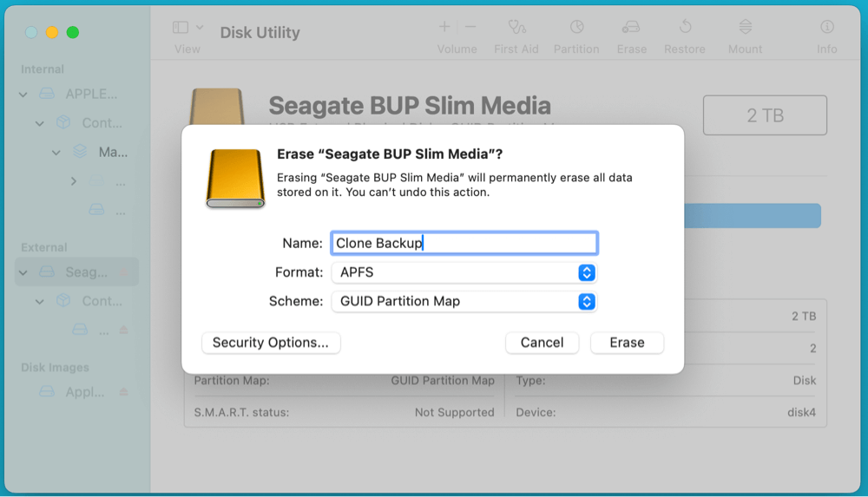Click the Disk Images section header
The width and height of the screenshot is (868, 497).
click(x=55, y=368)
